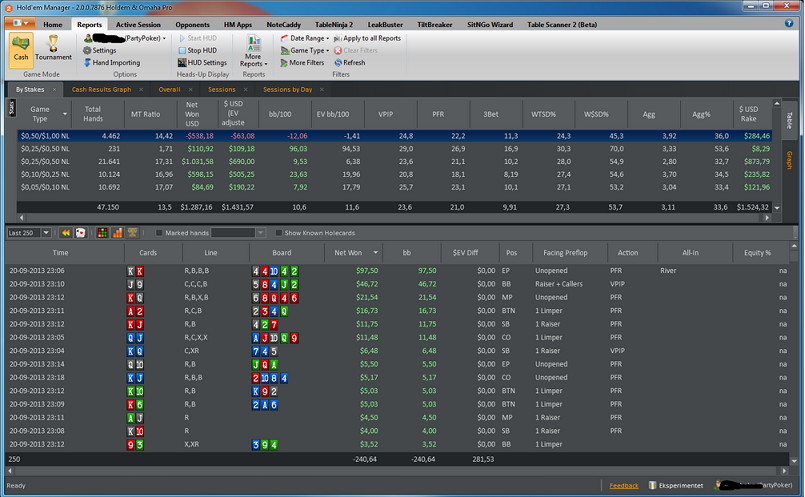Select the $0,10/$0,25 NL stakes row
This screenshot has height=497, width=805.
394,175
